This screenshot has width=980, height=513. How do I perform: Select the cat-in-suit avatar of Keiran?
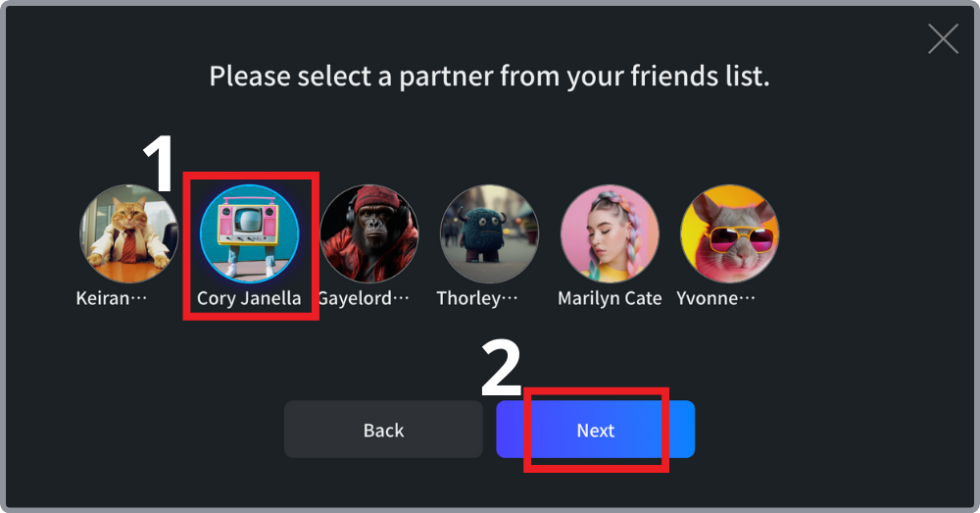pyautogui.click(x=128, y=234)
